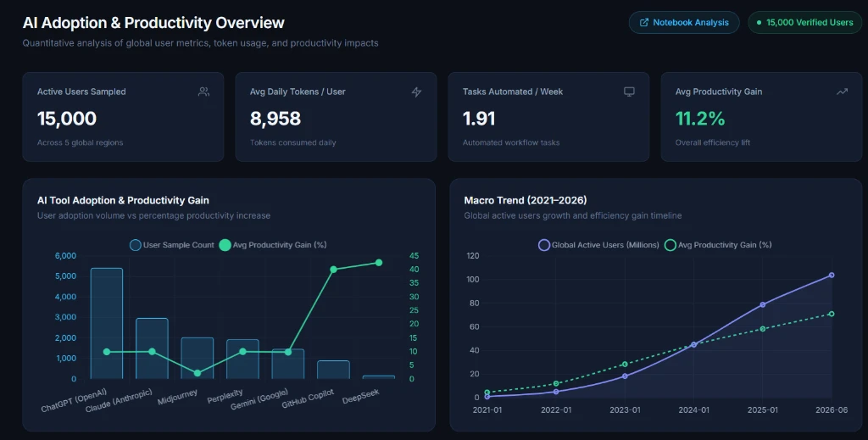
Task: Toggle Global Active Users (Millions) legend item
Action: [598, 245]
